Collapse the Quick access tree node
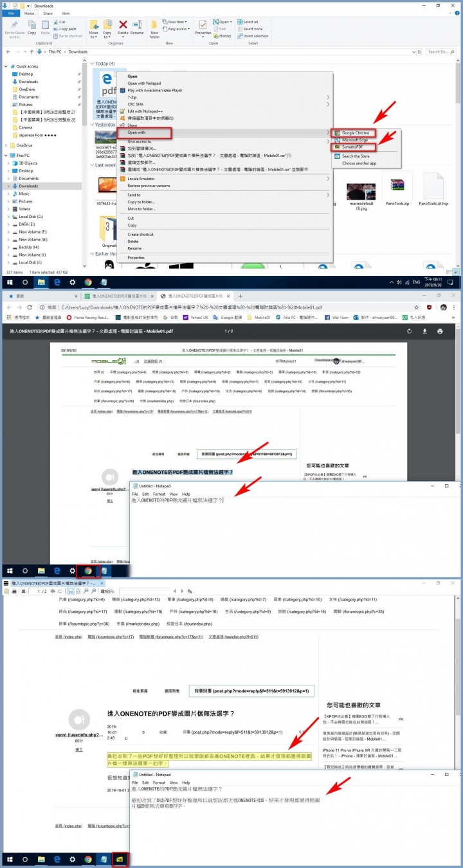 click(5, 66)
